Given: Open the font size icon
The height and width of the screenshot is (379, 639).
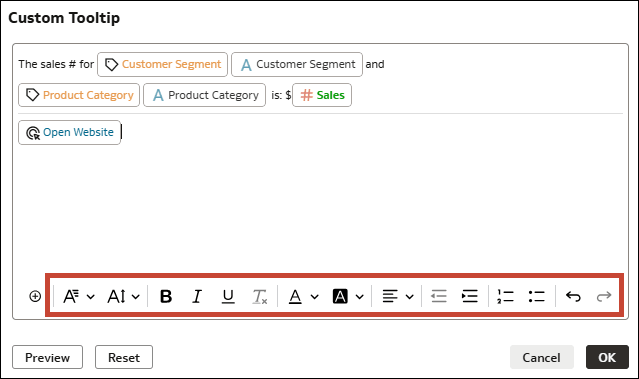Looking at the screenshot, I should [x=116, y=296].
